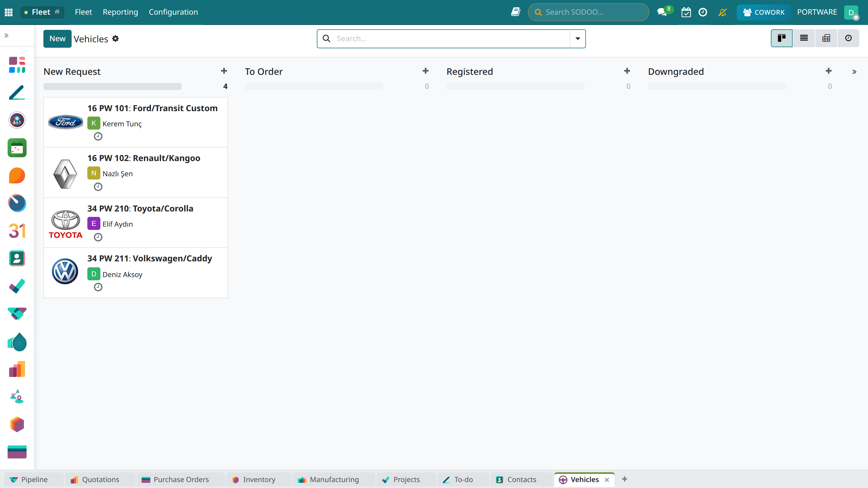Expand the search options dropdown

pyautogui.click(x=577, y=39)
